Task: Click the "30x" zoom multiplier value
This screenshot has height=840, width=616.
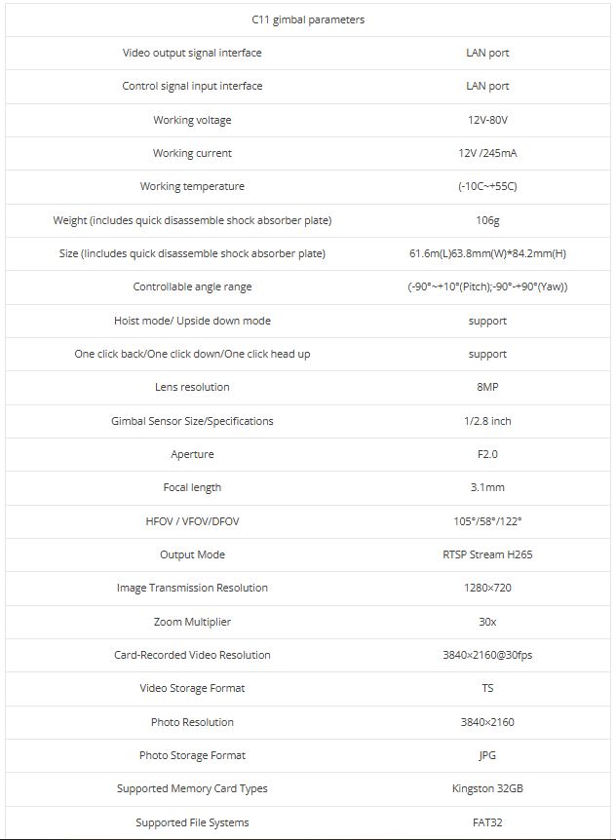Action: coord(487,622)
